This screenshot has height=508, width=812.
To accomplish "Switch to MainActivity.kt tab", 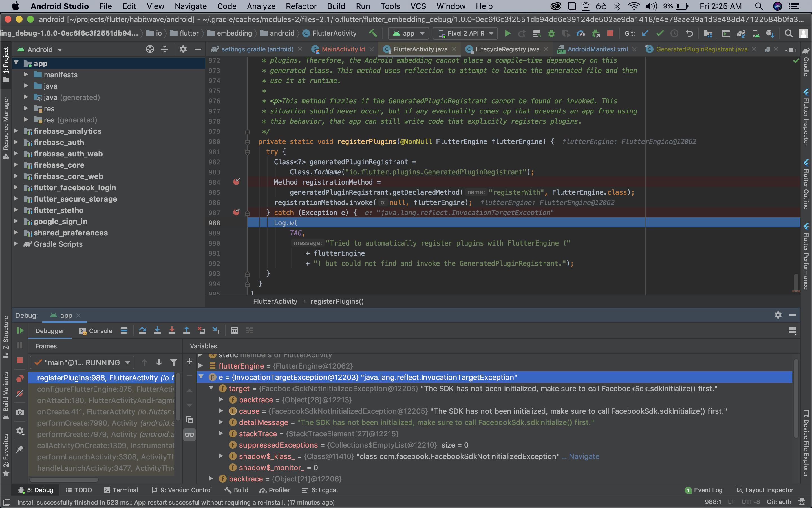I will tap(343, 49).
